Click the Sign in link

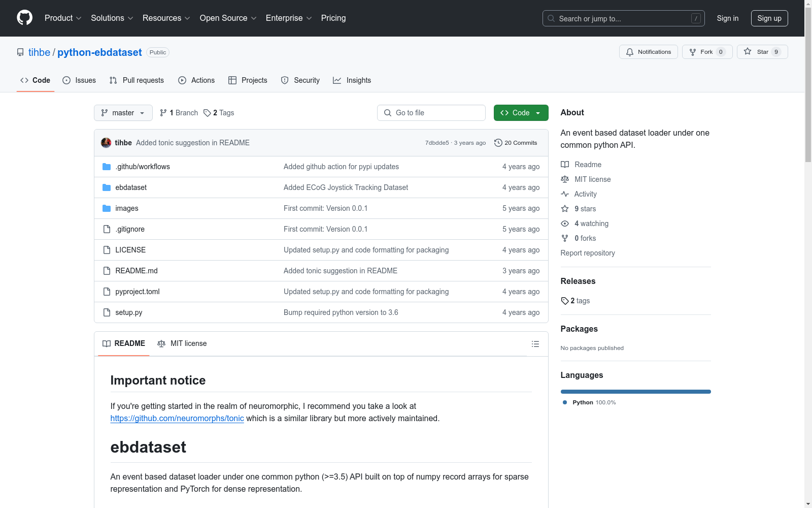point(727,18)
